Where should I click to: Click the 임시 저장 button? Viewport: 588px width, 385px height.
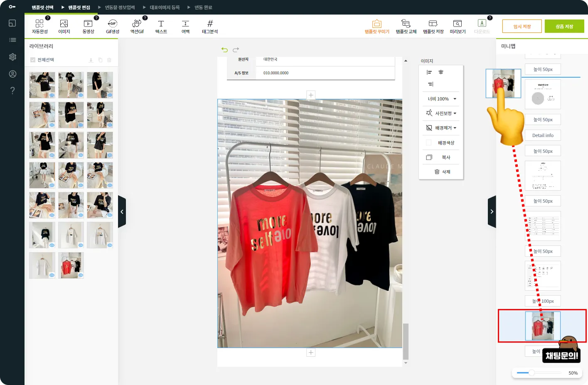[522, 26]
